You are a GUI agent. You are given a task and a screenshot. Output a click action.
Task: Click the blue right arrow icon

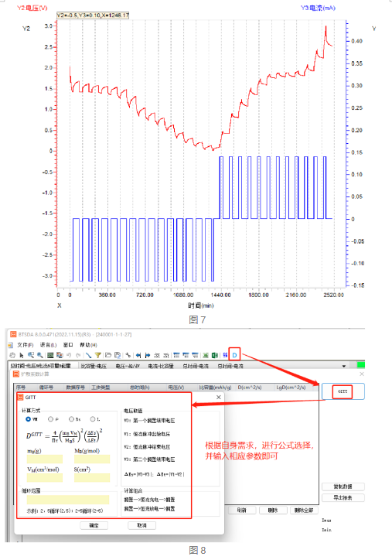pos(148,355)
